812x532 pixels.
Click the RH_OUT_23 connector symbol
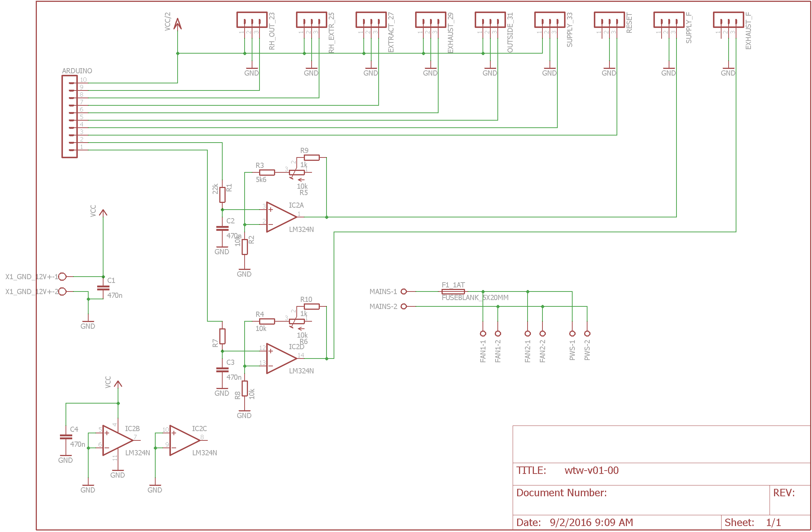tap(252, 20)
